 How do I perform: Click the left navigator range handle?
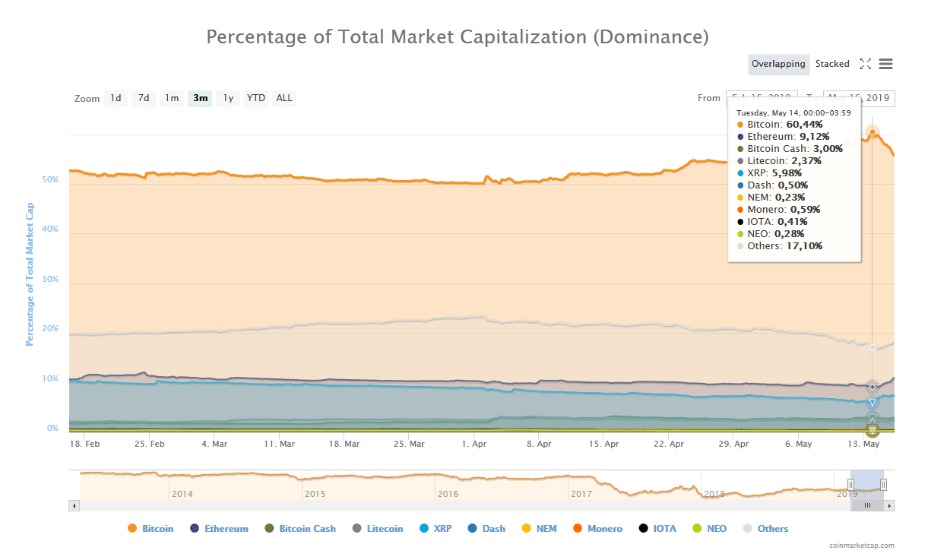click(x=850, y=485)
